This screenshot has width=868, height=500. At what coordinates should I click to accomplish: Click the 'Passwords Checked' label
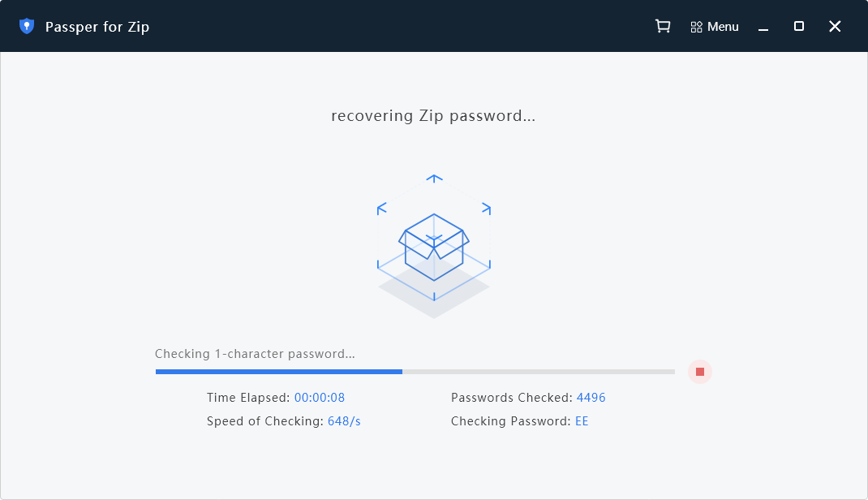coord(512,398)
